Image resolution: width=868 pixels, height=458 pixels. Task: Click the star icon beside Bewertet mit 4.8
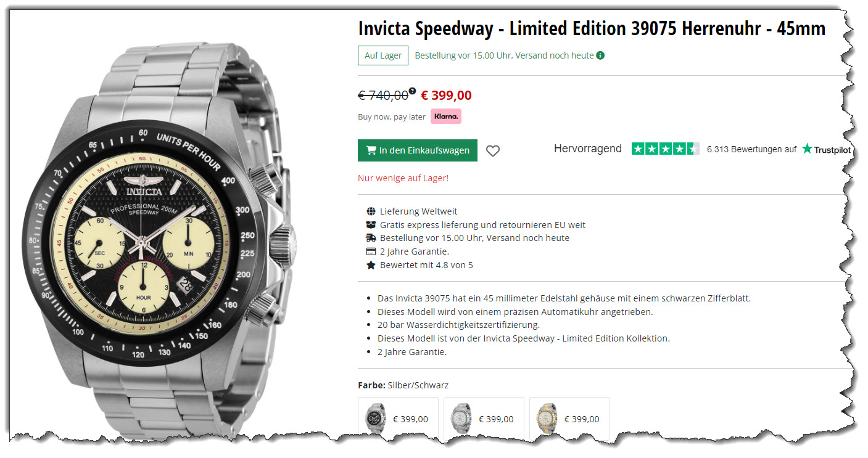pyautogui.click(x=371, y=265)
